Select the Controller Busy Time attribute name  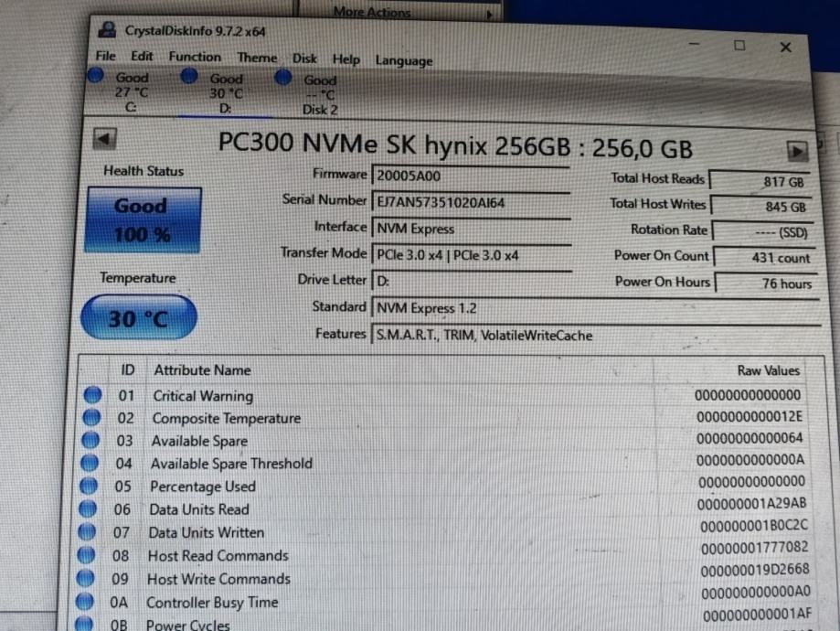[x=212, y=603]
